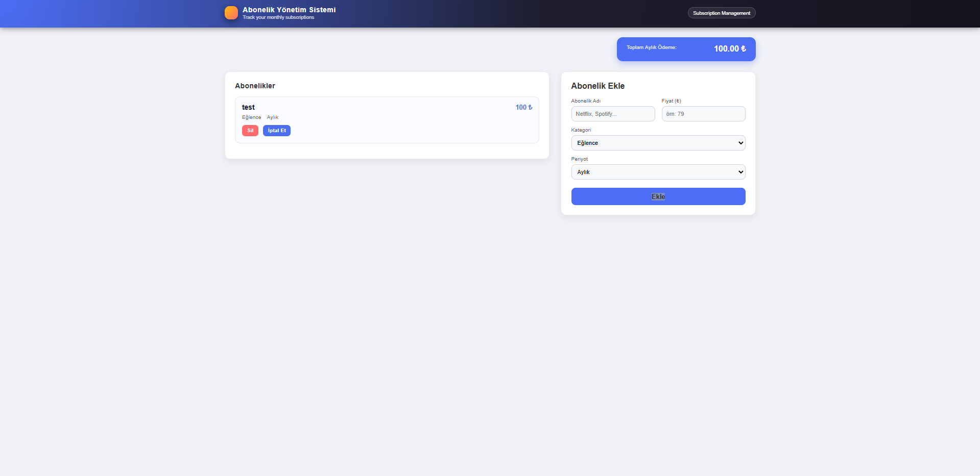Click the orange logo icon in the header
Viewport: 980px width, 476px height.
(x=231, y=13)
